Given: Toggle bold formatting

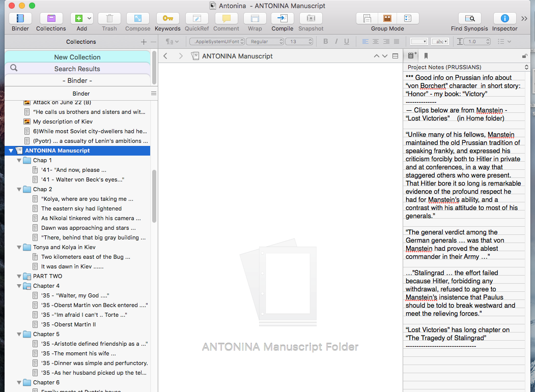Looking at the screenshot, I should pos(325,42).
